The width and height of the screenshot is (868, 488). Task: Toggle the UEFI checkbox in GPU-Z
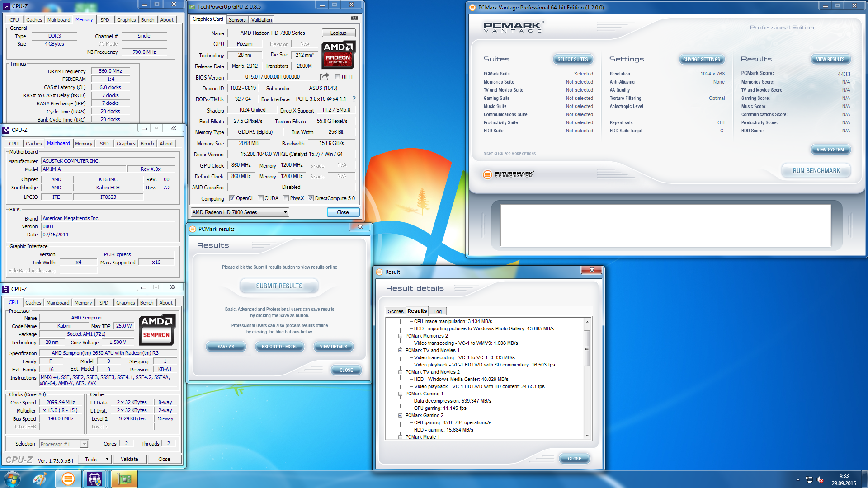coord(337,77)
